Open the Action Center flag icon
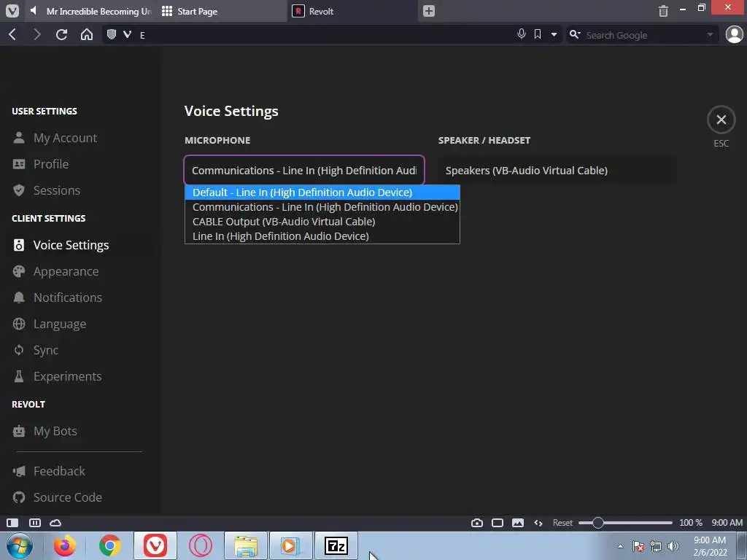Viewport: 747px width, 560px height. click(638, 546)
